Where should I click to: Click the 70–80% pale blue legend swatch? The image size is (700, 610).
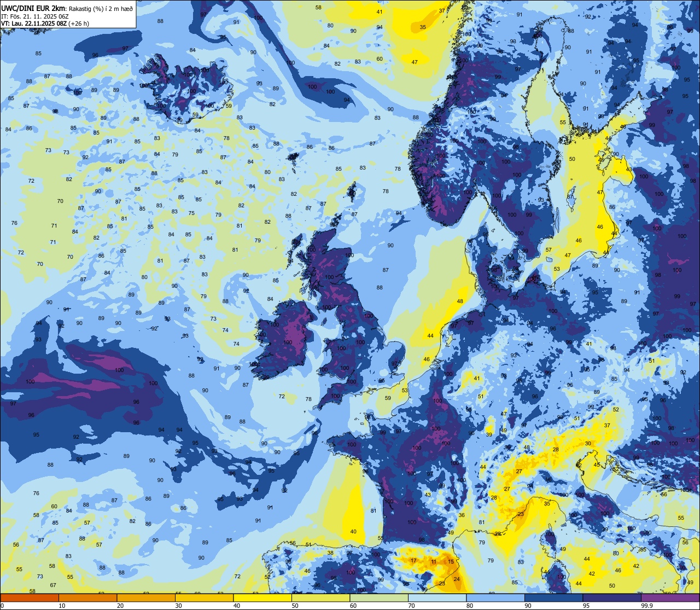437,597
